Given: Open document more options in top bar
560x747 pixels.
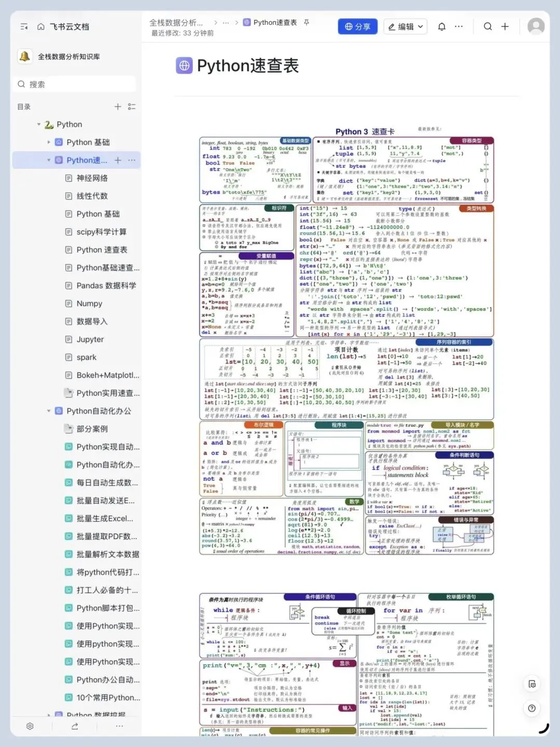Looking at the screenshot, I should 458,26.
